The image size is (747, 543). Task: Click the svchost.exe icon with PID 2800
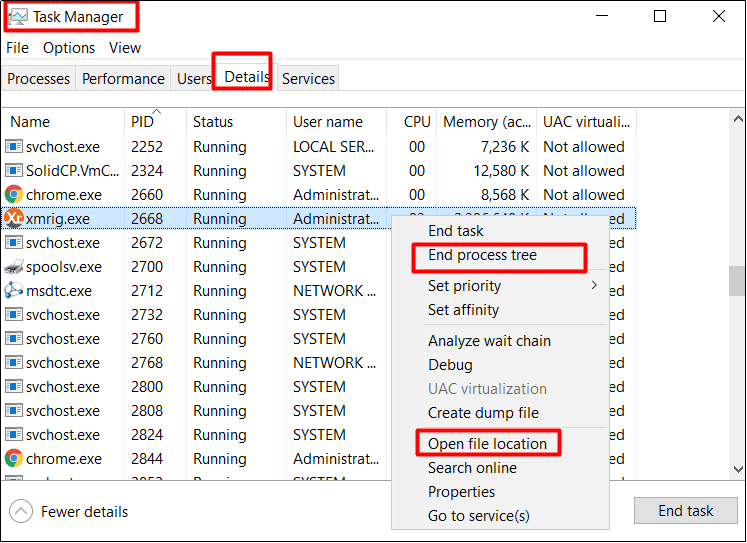coord(14,386)
